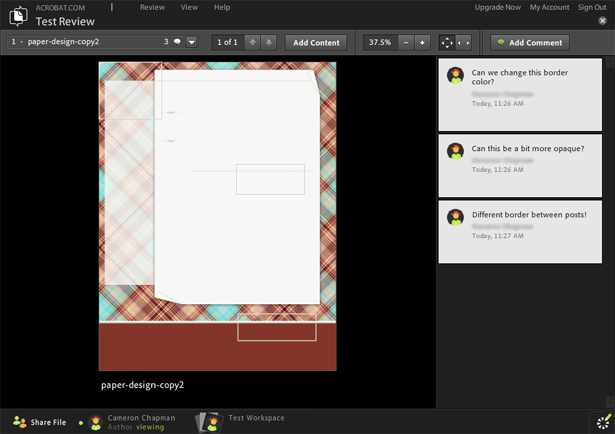Click the Add Content button
Screen dimensions: 615x434
tap(316, 43)
